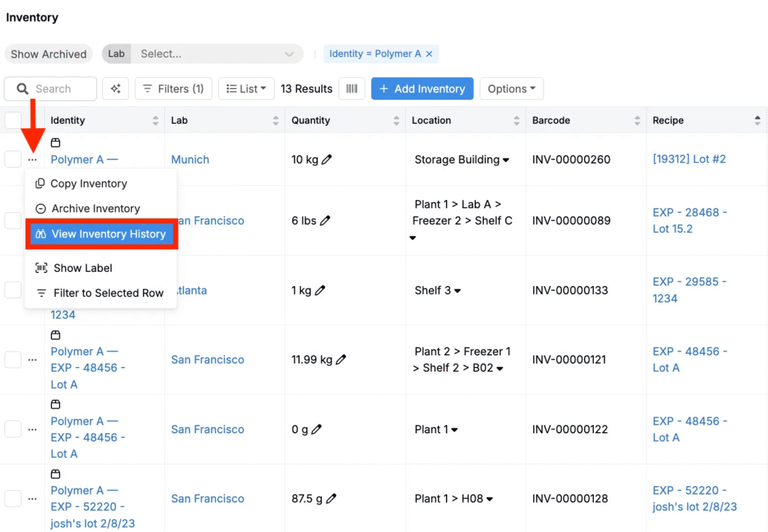The height and width of the screenshot is (532, 768).
Task: Select Archive Inventory in the context menu
Action: (95, 208)
